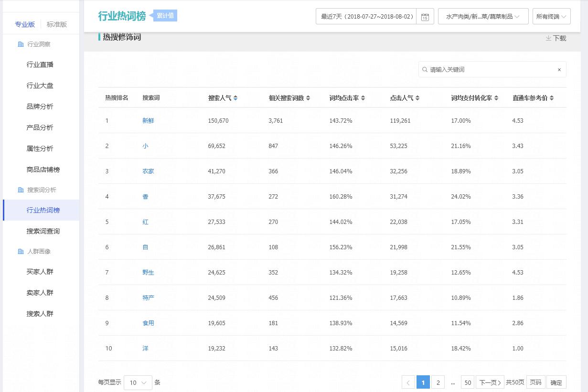The image size is (588, 392).
Task: Open the calendar date picker icon
Action: tap(425, 17)
